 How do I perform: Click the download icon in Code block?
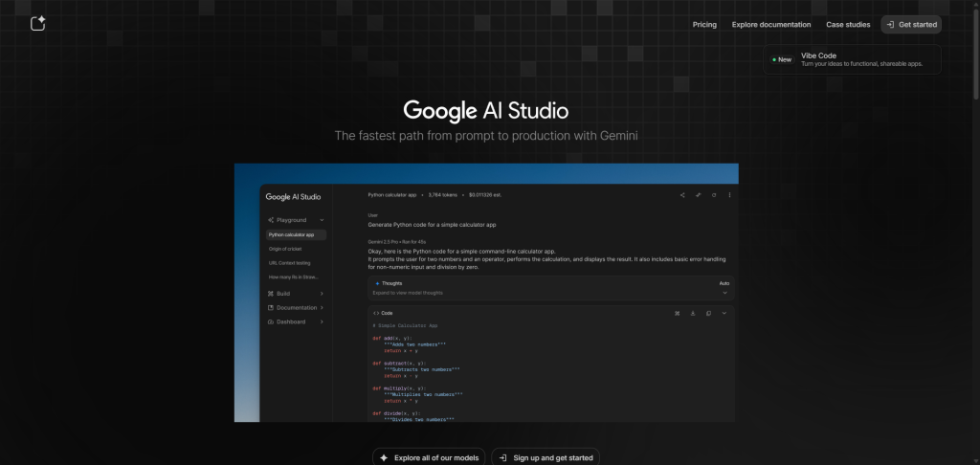692,313
